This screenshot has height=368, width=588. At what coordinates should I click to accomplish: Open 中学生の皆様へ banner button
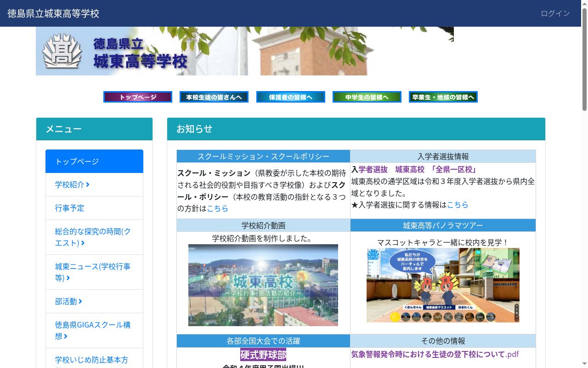coord(367,97)
